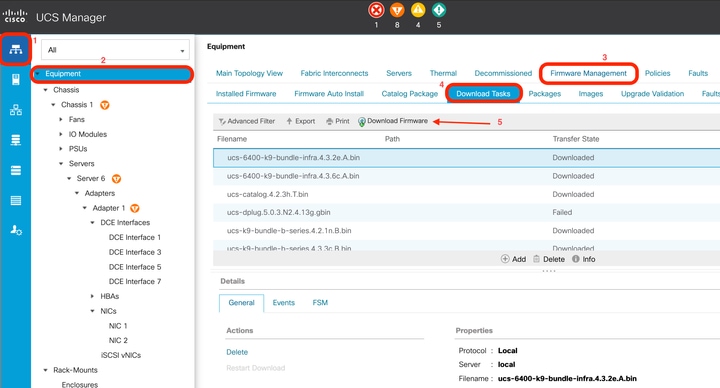The height and width of the screenshot is (388, 720).
Task: Click the Print toolbar button
Action: [x=338, y=121]
